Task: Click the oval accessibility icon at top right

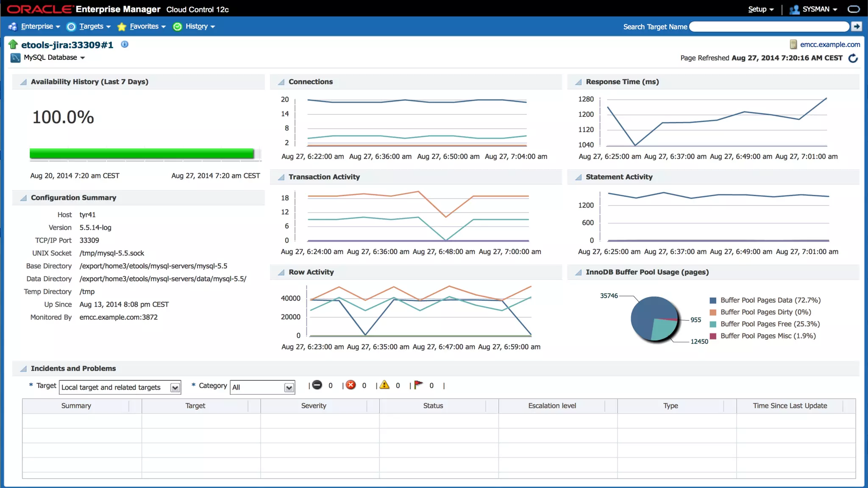Action: tap(853, 9)
